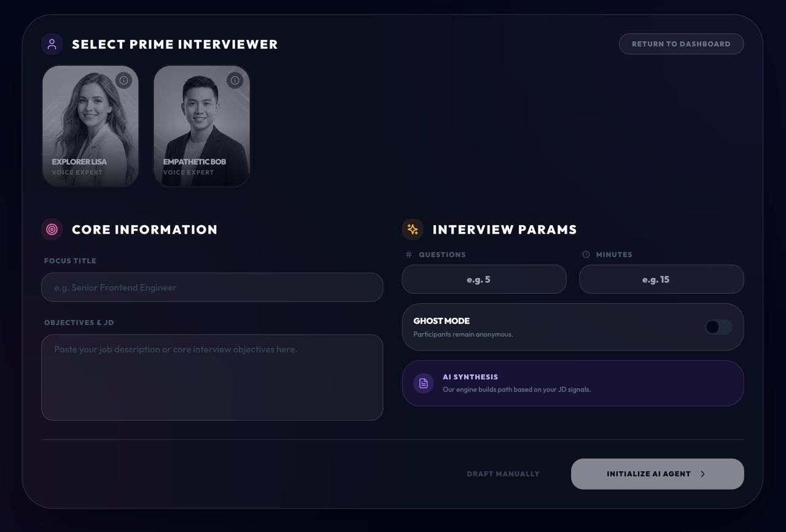Click the AI Synthesis document icon

point(423,384)
